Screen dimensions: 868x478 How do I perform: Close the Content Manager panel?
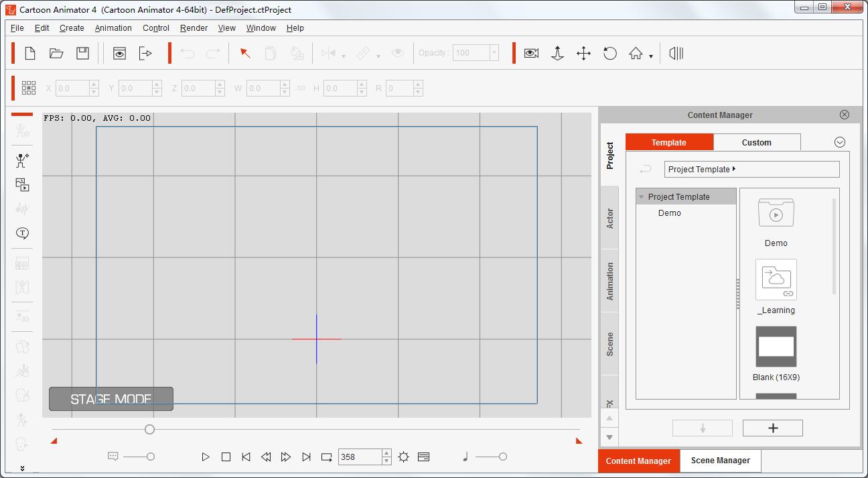click(845, 115)
